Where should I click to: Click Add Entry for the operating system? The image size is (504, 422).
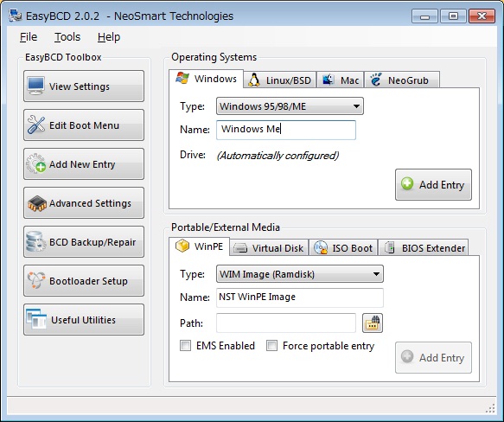click(433, 185)
